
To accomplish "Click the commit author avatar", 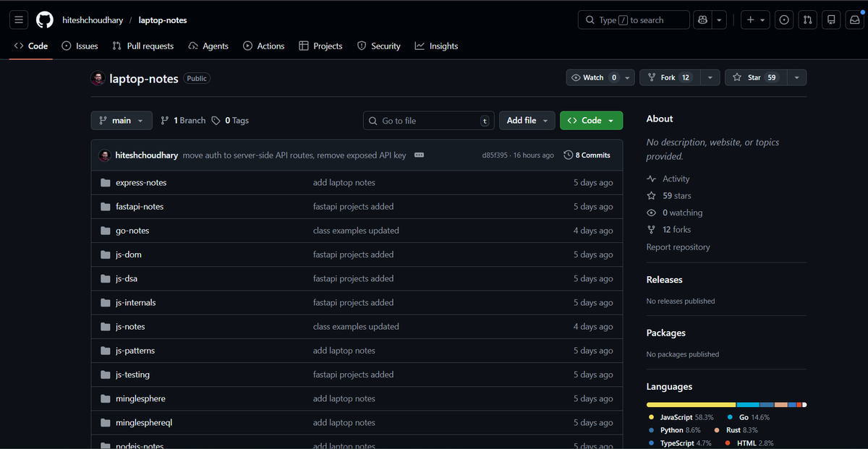I will (105, 155).
